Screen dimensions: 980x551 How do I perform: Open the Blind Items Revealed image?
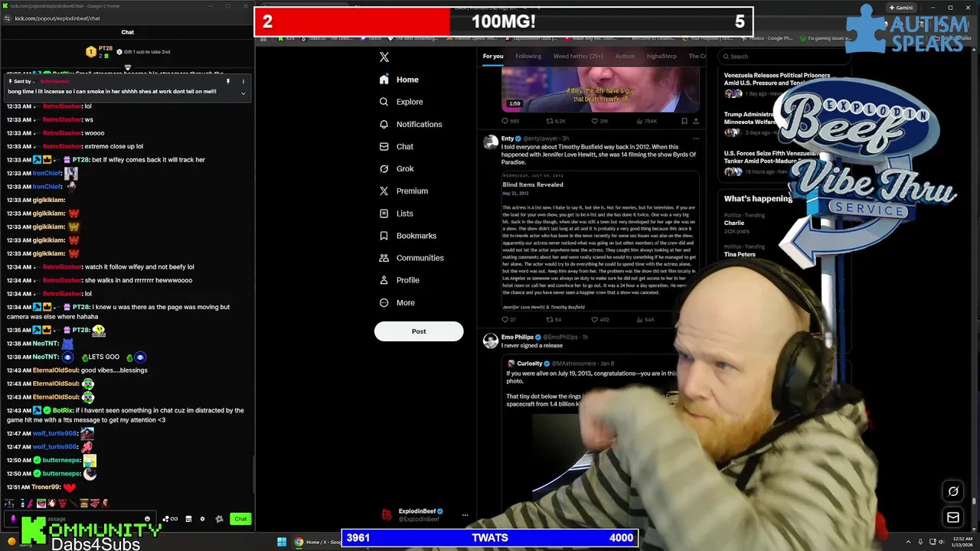click(599, 240)
